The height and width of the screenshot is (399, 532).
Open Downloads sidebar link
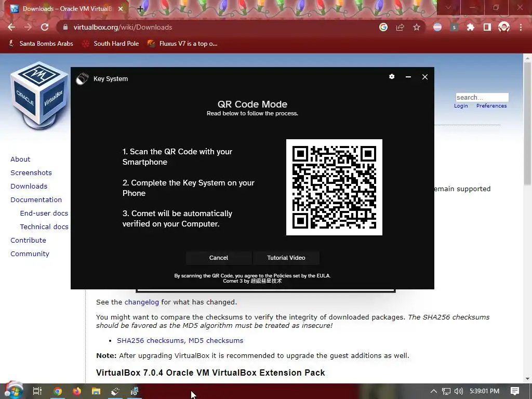[29, 187]
